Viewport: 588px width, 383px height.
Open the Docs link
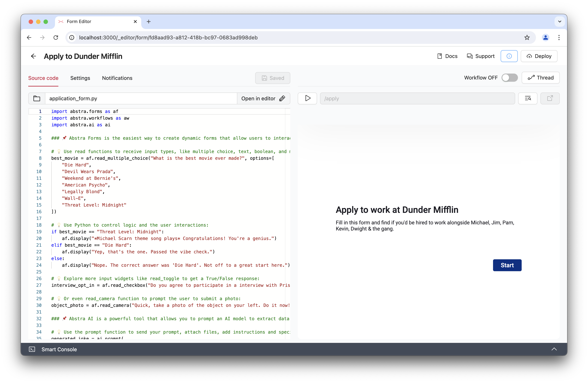click(x=447, y=56)
